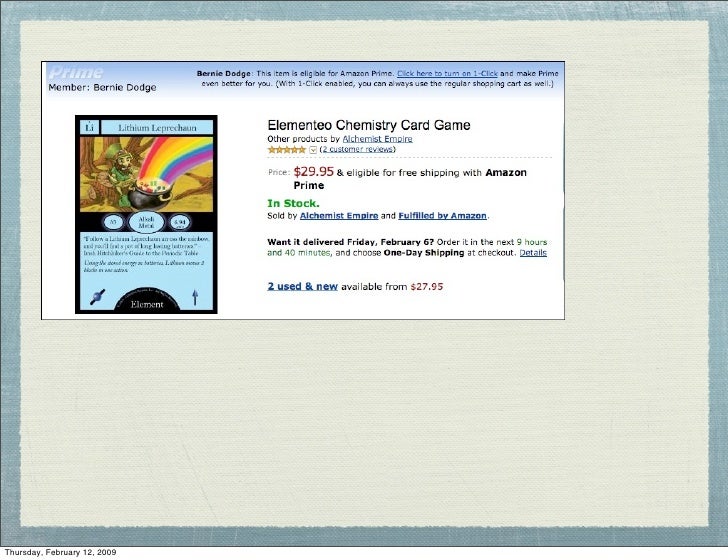Click the 'Lithium Leprechaun' card title bar
This screenshot has width=728, height=560.
pos(157,128)
